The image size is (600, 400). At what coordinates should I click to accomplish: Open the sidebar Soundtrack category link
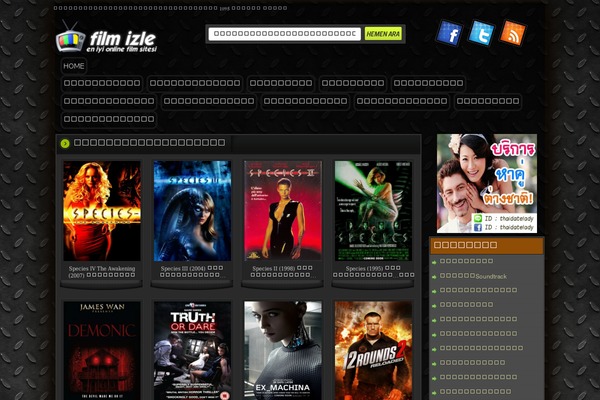473,276
